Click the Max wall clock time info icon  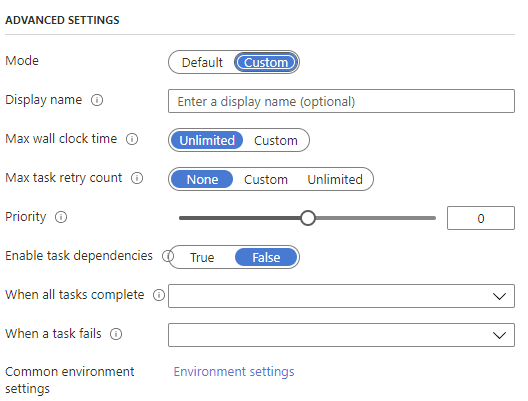pos(132,139)
